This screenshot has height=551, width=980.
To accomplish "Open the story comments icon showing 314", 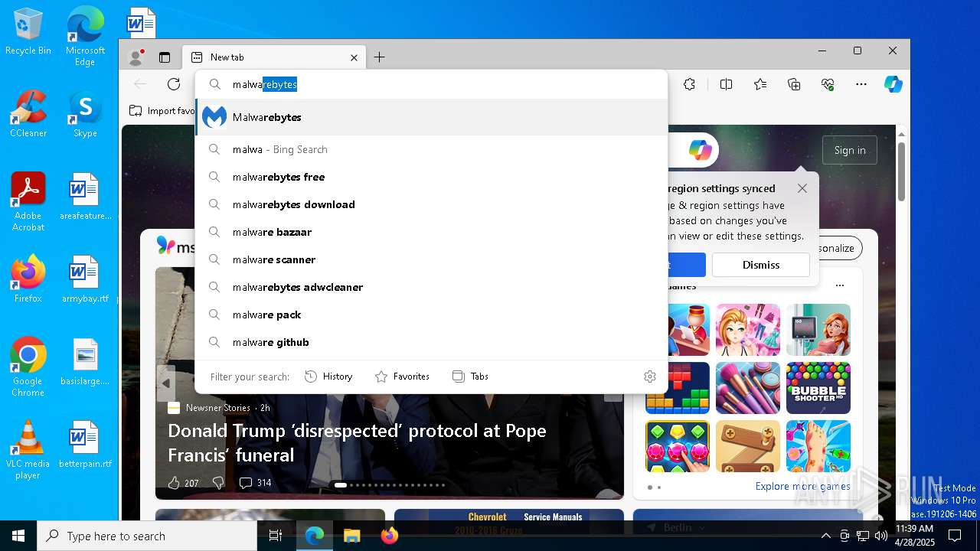I will tap(255, 483).
